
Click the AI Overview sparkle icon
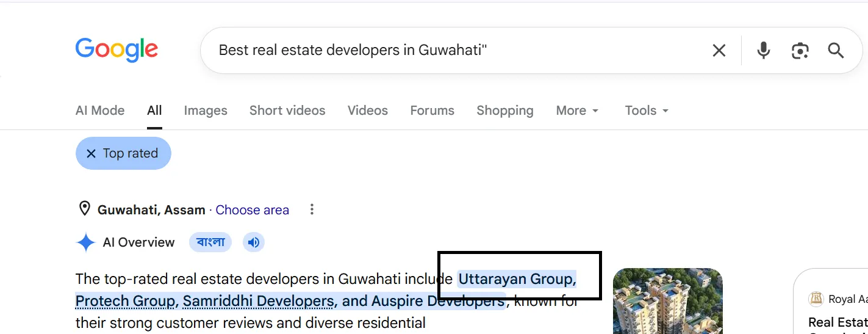point(85,242)
